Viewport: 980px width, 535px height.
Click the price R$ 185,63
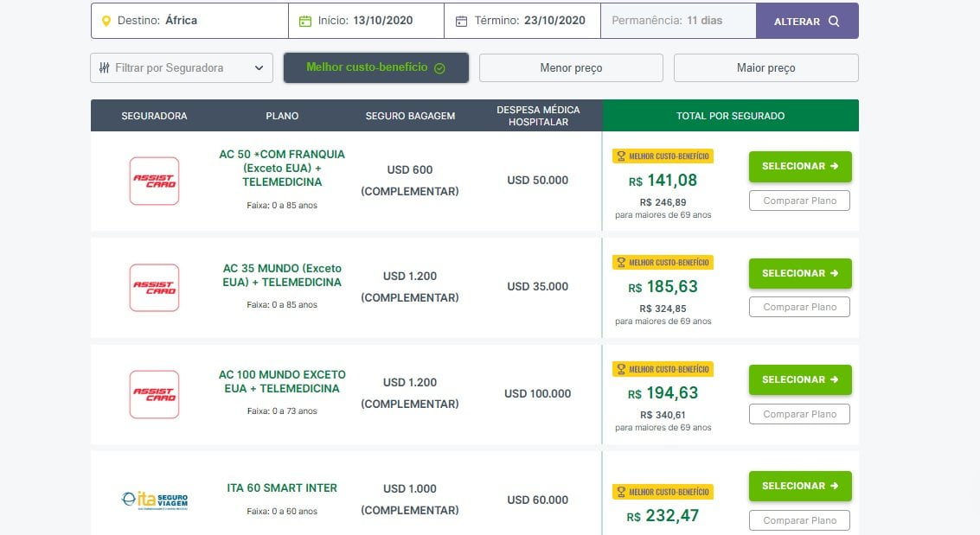(x=663, y=287)
